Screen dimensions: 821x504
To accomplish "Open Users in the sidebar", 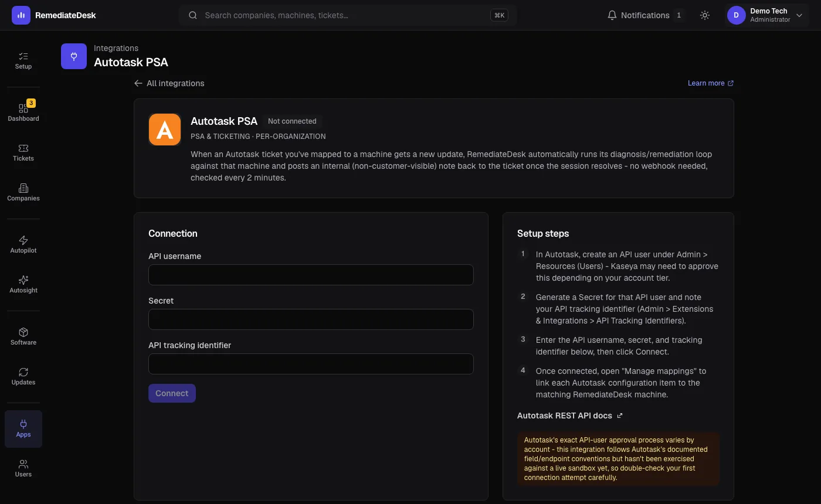I will 23,468.
